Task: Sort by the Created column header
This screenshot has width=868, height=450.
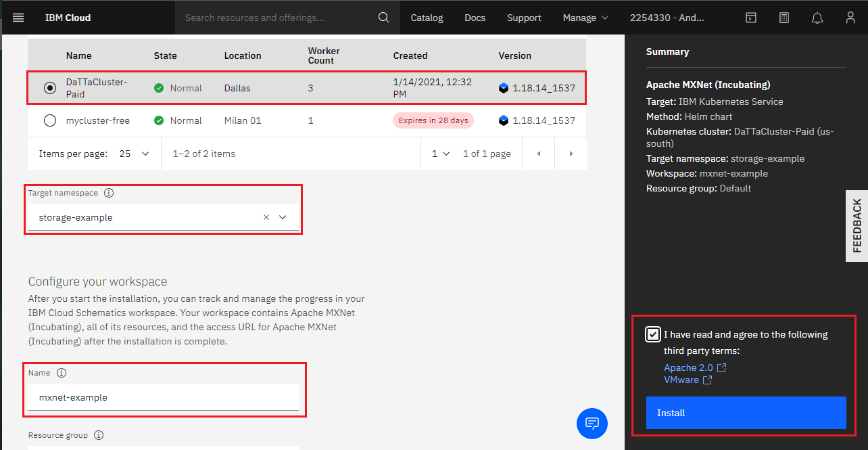Action: click(x=410, y=55)
